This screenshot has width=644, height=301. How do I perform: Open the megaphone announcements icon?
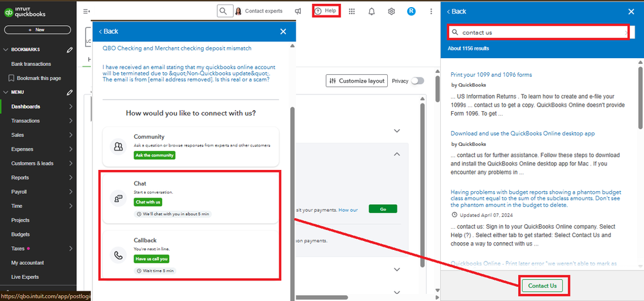pyautogui.click(x=297, y=12)
